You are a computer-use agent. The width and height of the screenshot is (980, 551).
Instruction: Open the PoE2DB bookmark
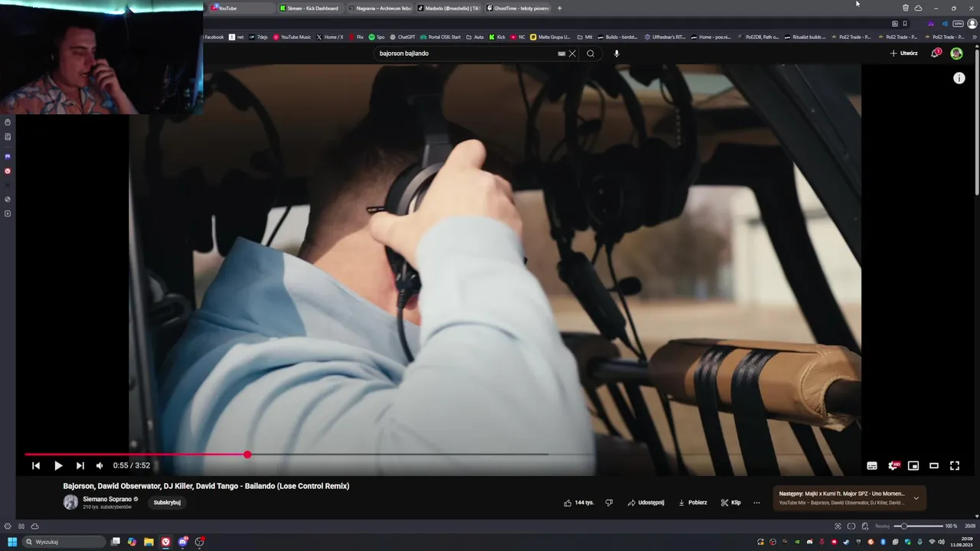[x=758, y=37]
